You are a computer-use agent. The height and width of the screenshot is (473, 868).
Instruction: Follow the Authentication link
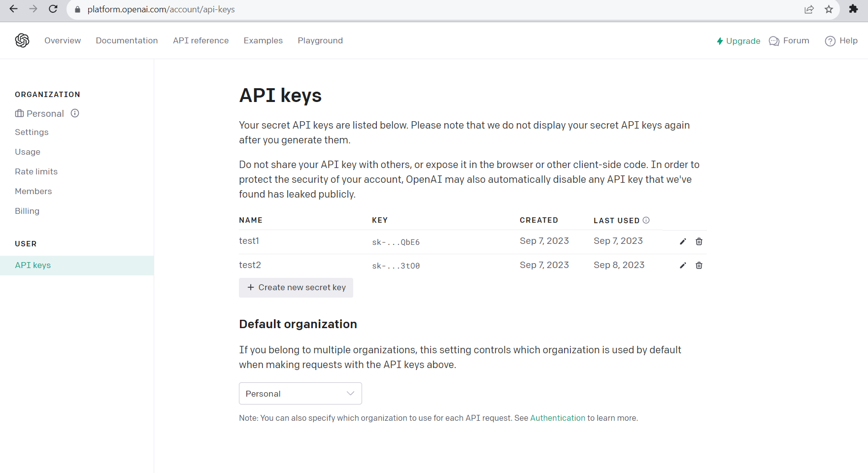tap(558, 418)
